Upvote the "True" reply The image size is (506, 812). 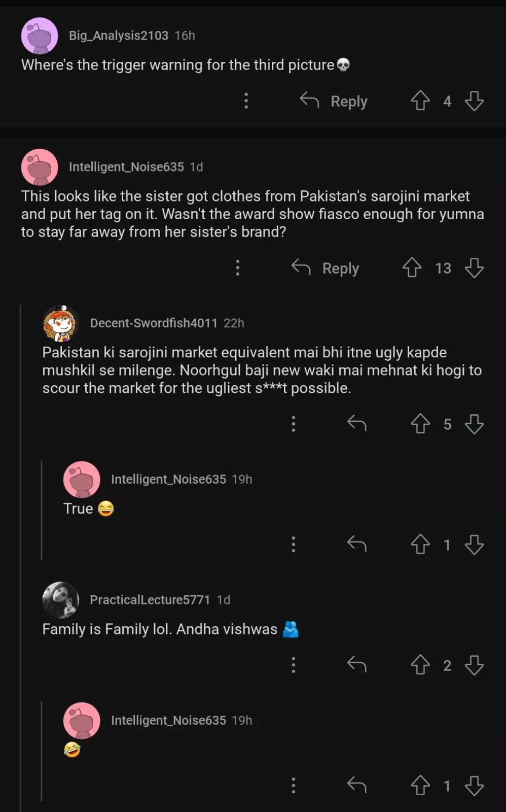tap(420, 545)
